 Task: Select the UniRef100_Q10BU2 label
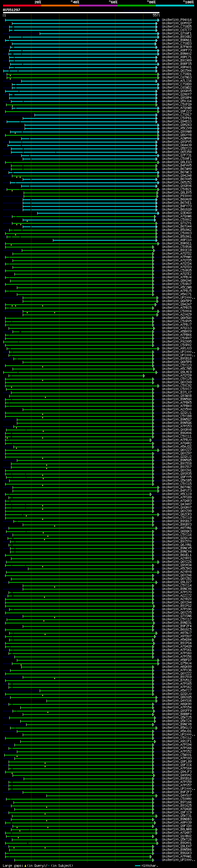point(177,836)
